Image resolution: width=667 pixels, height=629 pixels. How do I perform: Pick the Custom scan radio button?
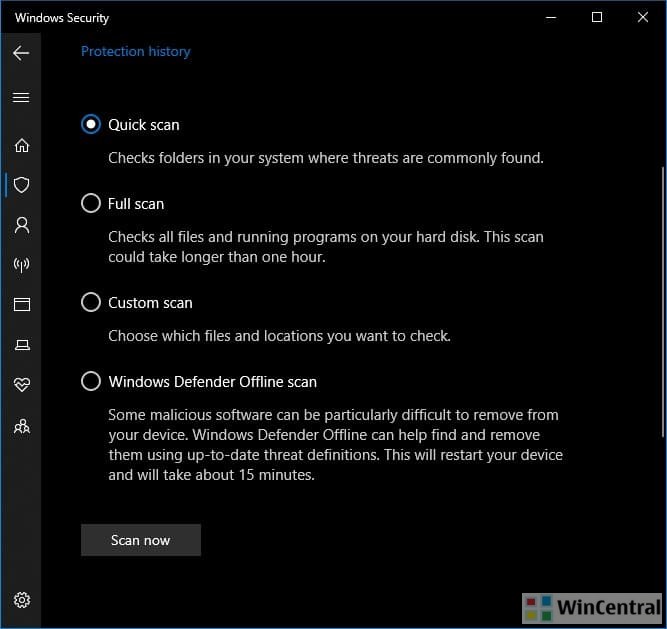tap(91, 303)
